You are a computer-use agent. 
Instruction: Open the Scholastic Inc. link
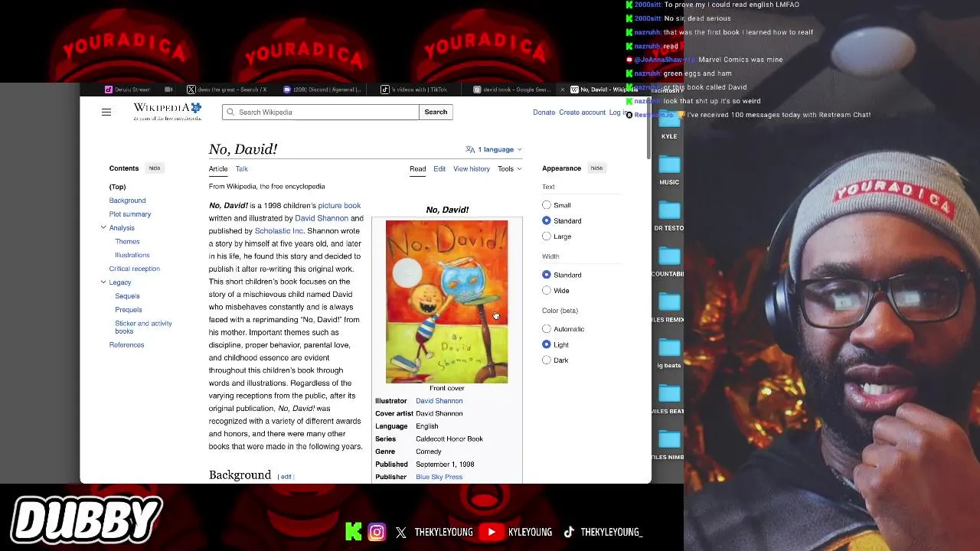point(279,230)
